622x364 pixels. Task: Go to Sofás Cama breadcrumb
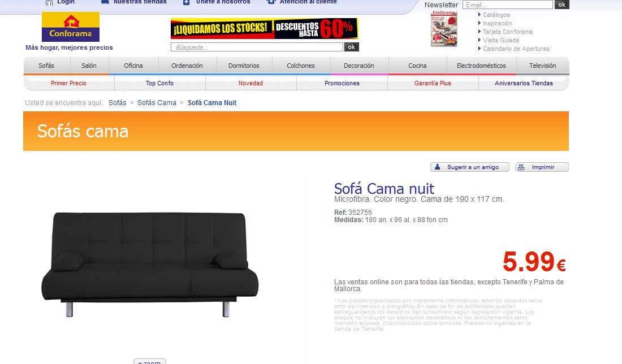[157, 103]
